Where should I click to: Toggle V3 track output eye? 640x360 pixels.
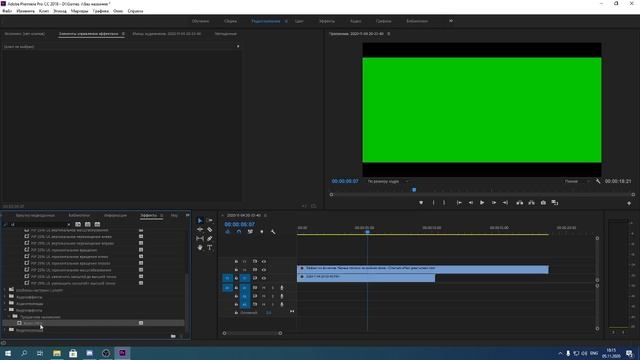264,261
